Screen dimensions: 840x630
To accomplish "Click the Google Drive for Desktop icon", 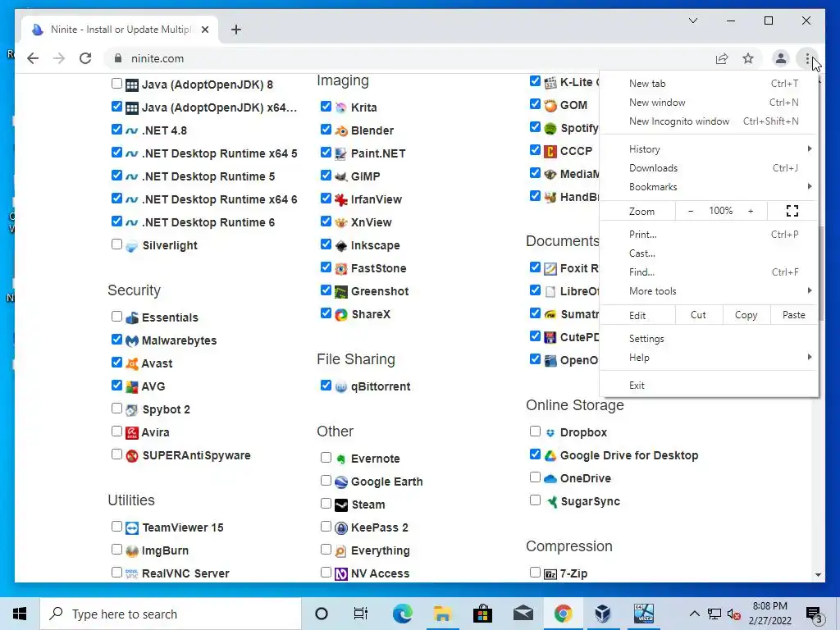I will coord(550,456).
